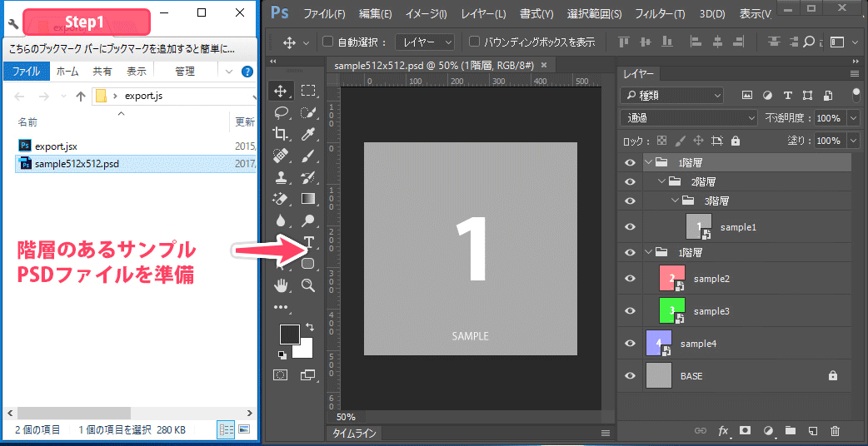
Task: Select the Eyedropper tool
Action: pos(308,134)
